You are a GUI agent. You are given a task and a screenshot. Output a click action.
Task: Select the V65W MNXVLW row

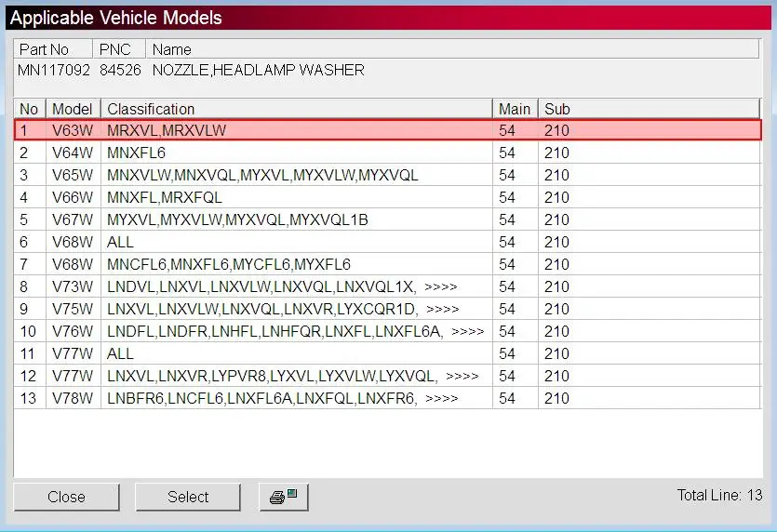(387, 175)
